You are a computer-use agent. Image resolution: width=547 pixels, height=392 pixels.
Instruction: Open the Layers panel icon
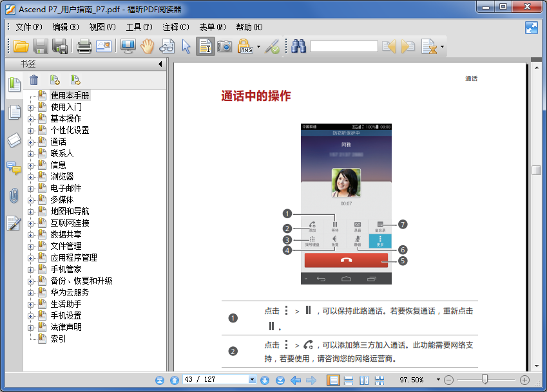point(14,140)
